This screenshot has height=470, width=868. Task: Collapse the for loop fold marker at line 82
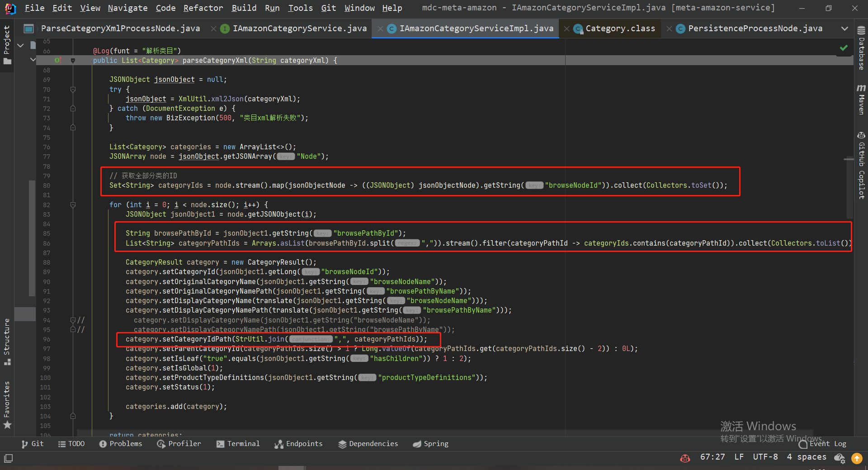73,205
